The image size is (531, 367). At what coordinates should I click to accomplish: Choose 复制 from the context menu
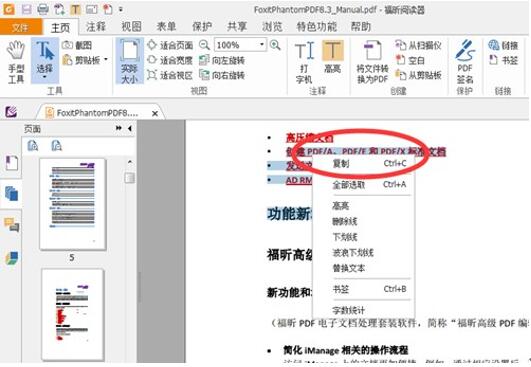(363, 163)
